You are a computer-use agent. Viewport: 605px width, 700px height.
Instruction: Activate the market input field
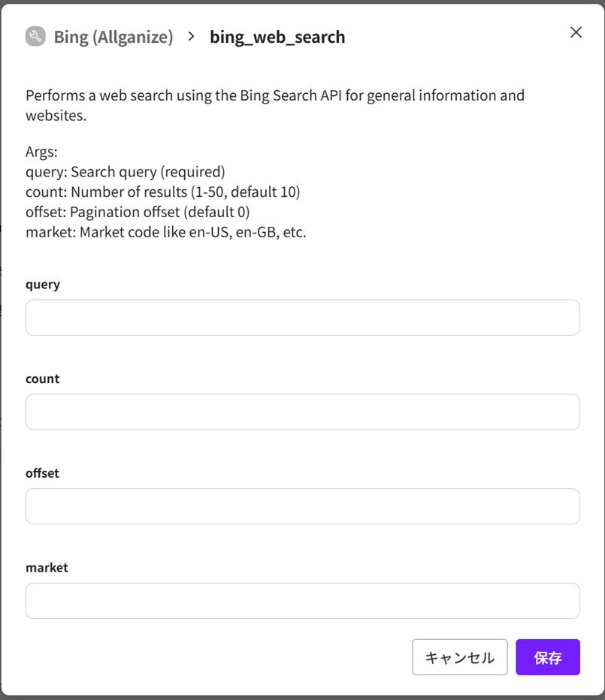point(302,601)
